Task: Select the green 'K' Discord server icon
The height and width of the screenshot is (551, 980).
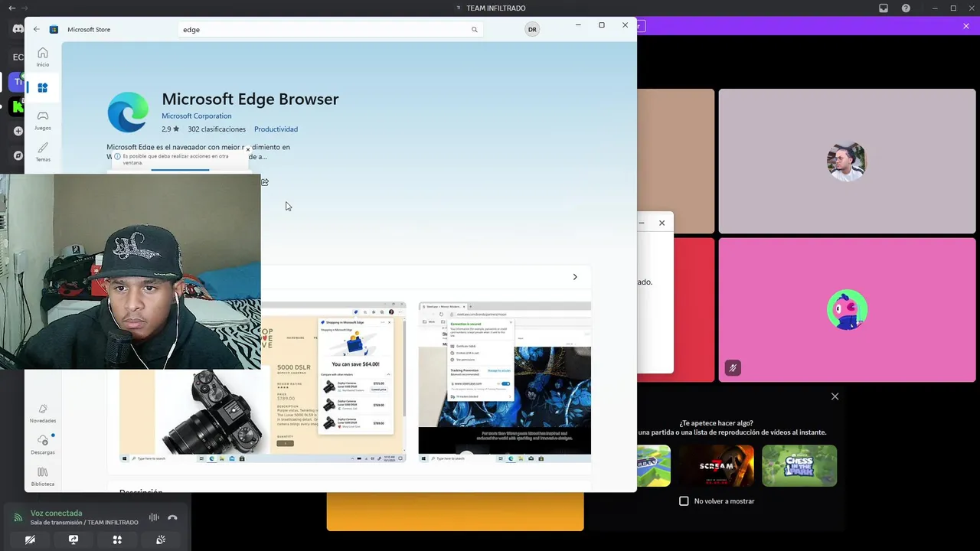Action: pyautogui.click(x=18, y=106)
